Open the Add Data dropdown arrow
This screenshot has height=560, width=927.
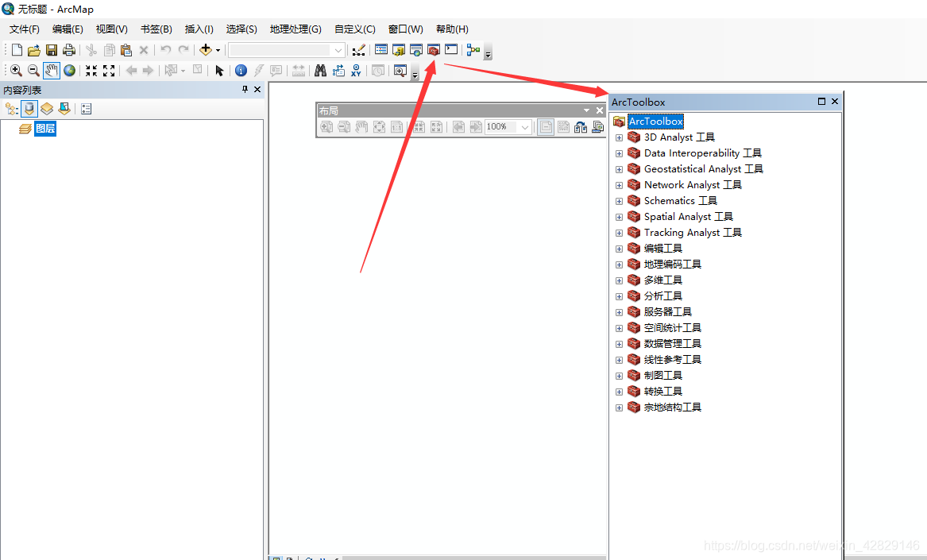click(x=218, y=50)
